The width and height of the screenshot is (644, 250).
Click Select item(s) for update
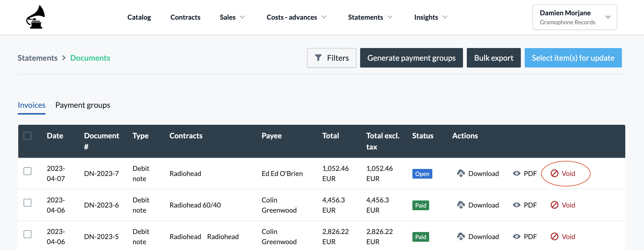coord(573,58)
